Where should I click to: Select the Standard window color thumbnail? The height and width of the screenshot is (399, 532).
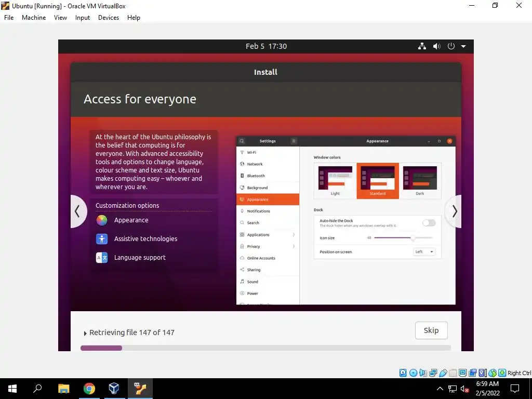click(x=378, y=180)
